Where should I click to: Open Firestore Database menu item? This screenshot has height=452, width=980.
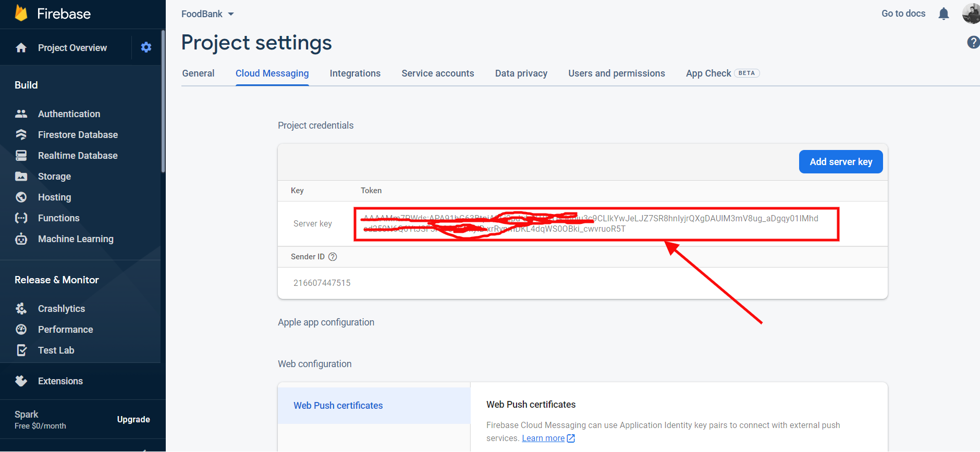(x=78, y=134)
